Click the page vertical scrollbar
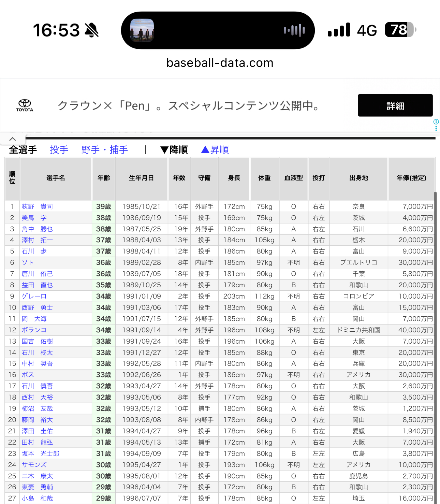 click(x=435, y=348)
